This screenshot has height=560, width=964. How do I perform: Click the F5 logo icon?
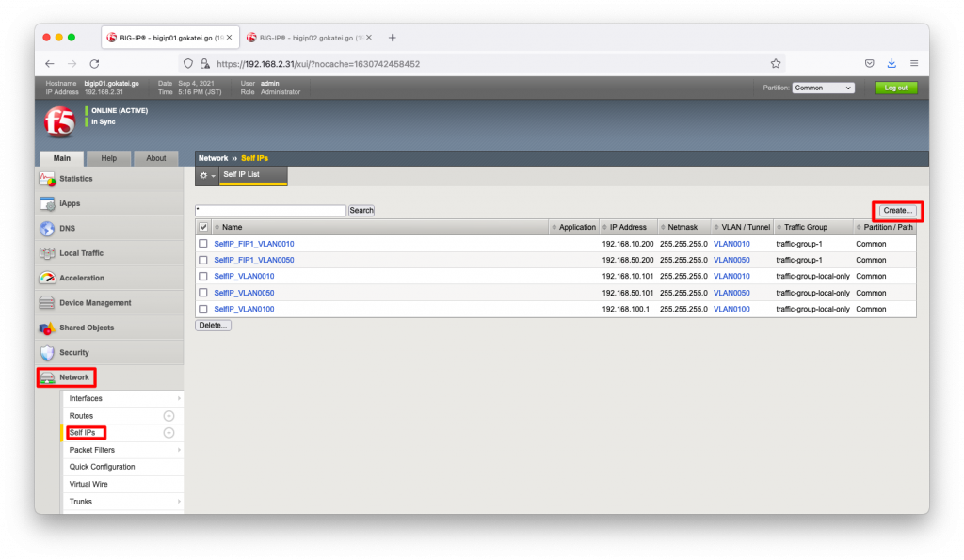click(58, 121)
